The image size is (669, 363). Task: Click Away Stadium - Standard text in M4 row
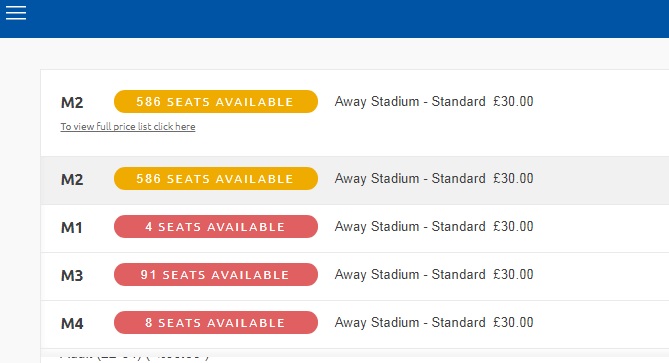tap(410, 322)
